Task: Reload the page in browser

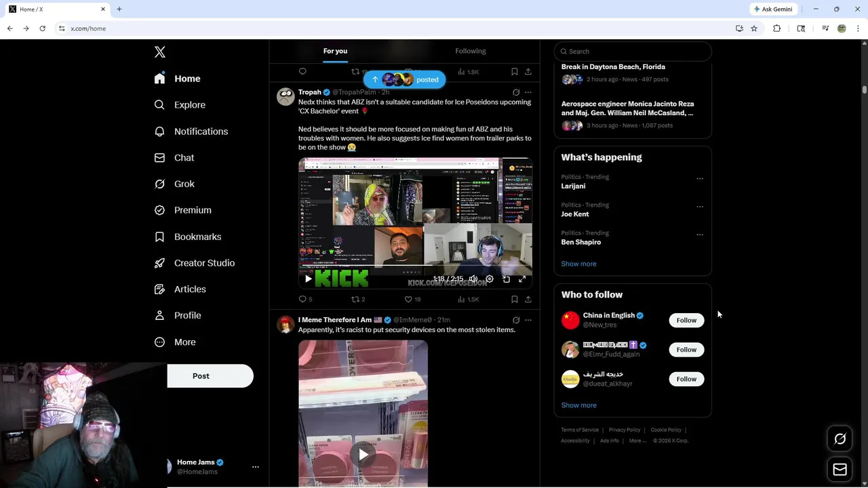Action: [x=42, y=28]
